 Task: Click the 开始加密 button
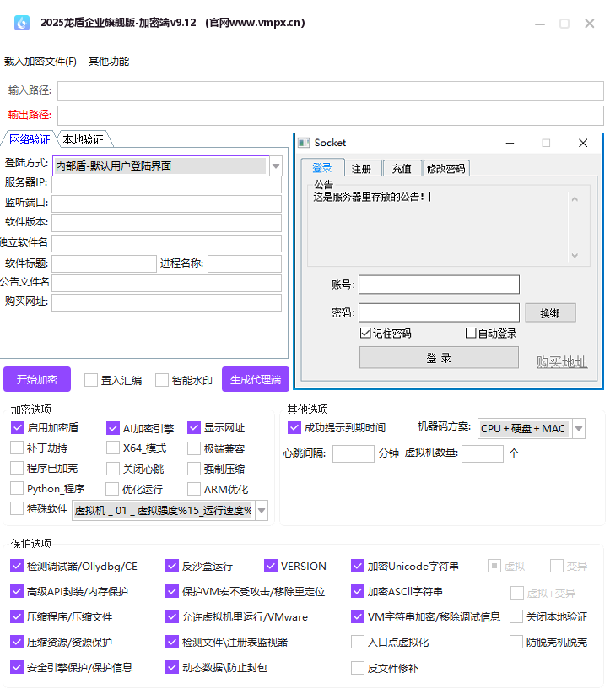pyautogui.click(x=37, y=379)
